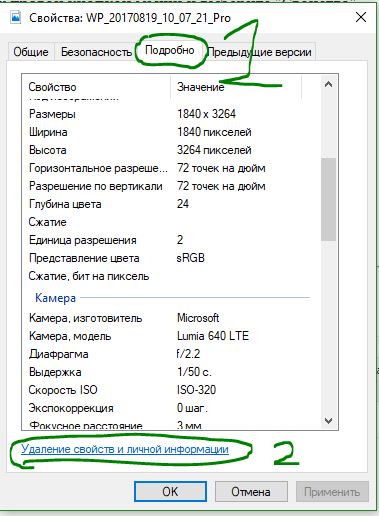The height and width of the screenshot is (516, 379).
Task: Click the value 1840 x 3264
Action: tap(206, 114)
